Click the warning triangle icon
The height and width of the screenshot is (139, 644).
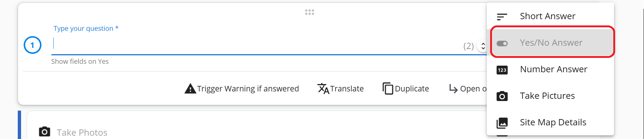coord(190,88)
